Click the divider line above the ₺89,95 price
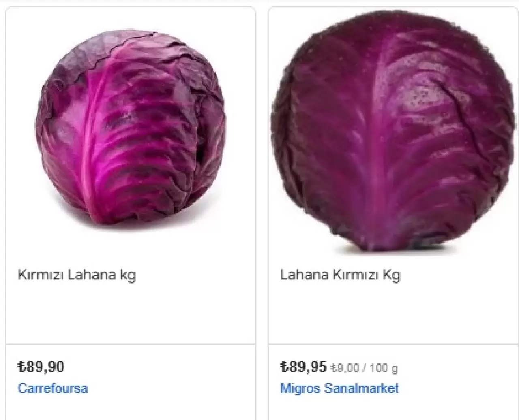This screenshot has height=420, width=519. click(393, 345)
